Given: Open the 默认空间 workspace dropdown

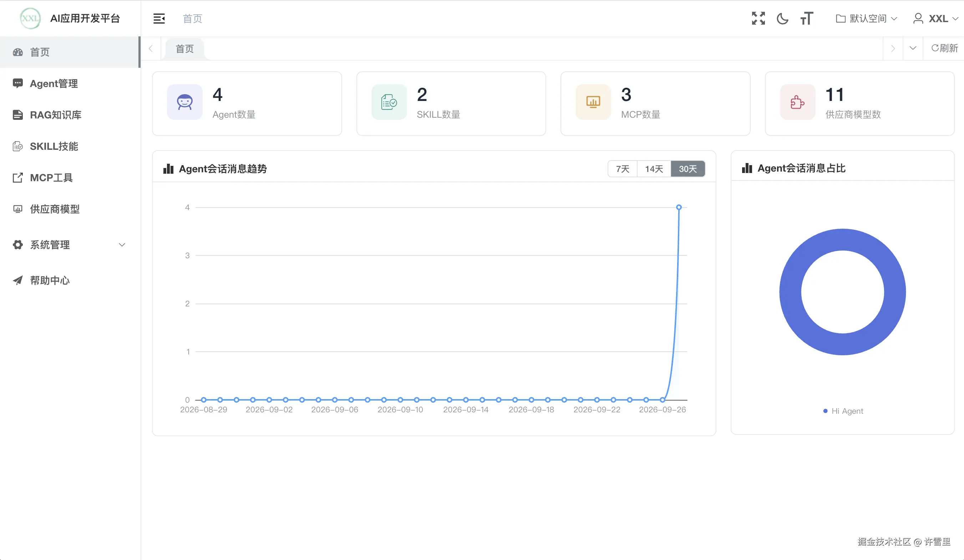Looking at the screenshot, I should point(867,18).
